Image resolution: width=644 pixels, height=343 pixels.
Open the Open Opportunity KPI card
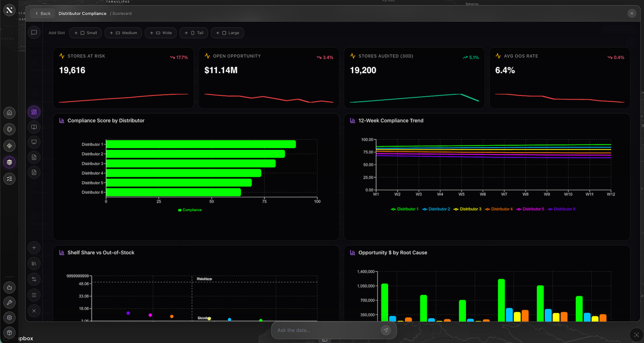click(269, 78)
